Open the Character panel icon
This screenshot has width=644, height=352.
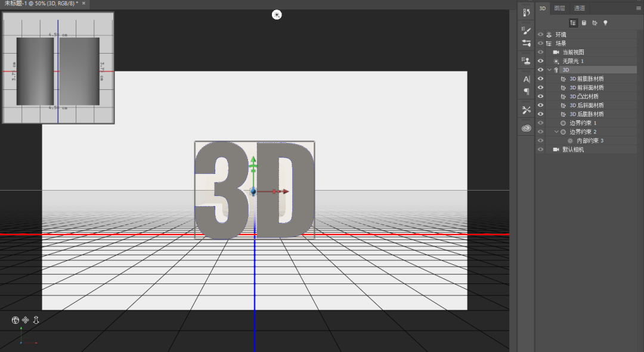526,79
